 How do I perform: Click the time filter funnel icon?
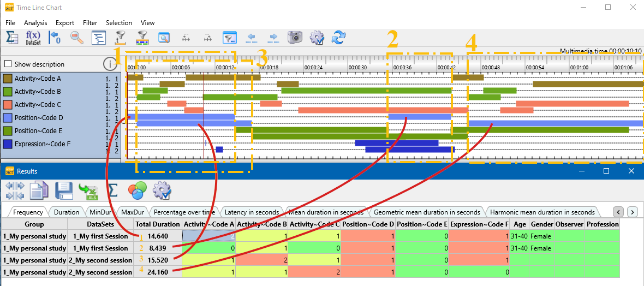120,38
